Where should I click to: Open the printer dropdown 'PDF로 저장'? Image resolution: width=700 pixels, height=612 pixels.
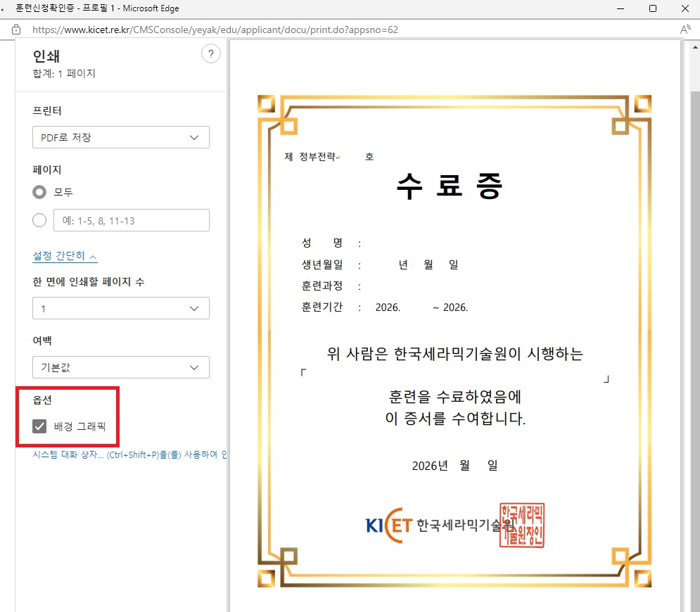tap(120, 137)
